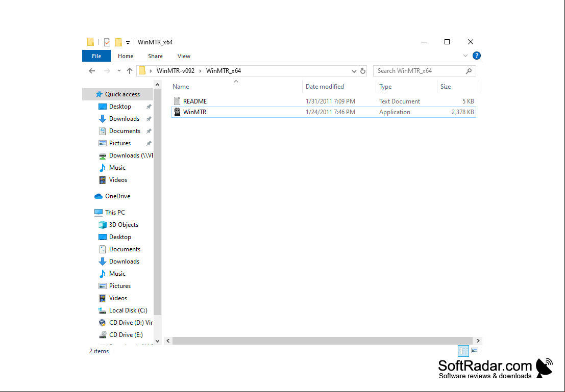Viewport: 565px width, 392px height.
Task: Click the Forward navigation arrow
Action: (x=107, y=71)
